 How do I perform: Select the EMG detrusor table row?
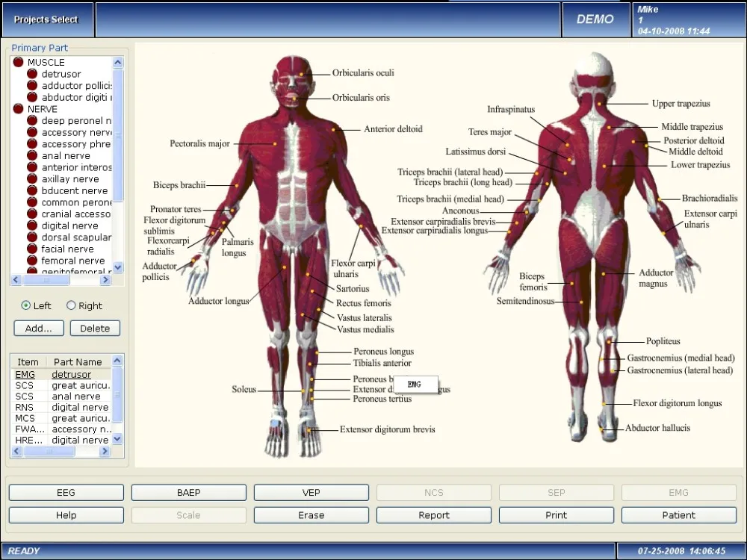coord(61,374)
